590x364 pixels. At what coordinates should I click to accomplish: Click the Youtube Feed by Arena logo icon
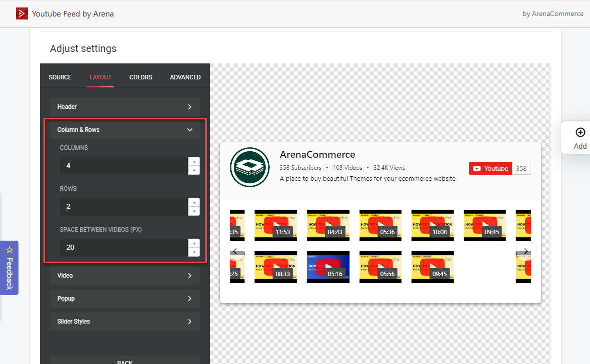coord(22,13)
